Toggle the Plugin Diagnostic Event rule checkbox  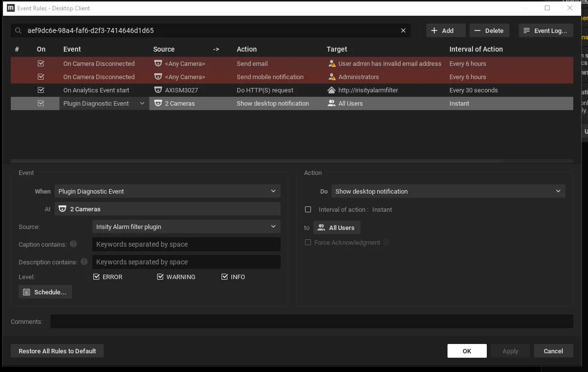41,104
